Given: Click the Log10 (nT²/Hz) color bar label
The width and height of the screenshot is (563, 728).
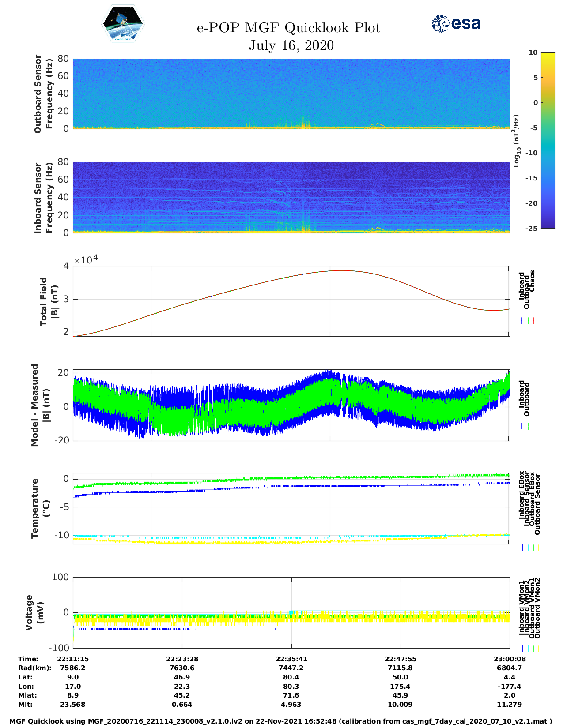Looking at the screenshot, I should (516, 141).
